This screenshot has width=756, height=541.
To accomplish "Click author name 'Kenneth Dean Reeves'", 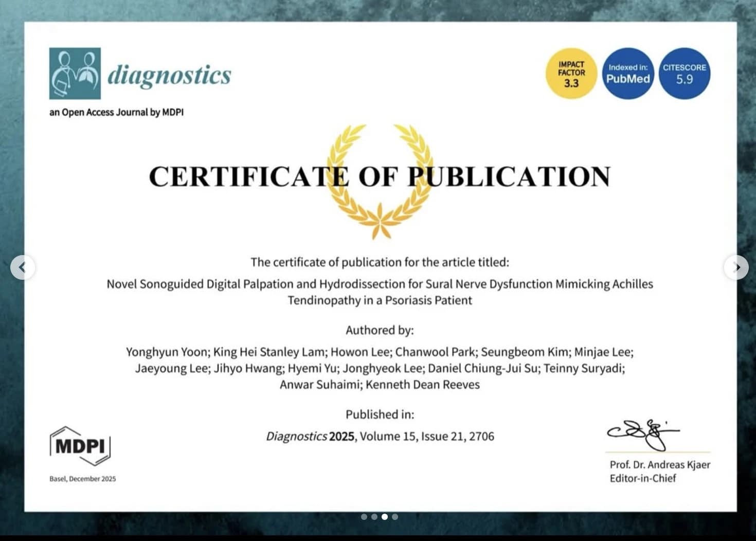I will click(423, 385).
